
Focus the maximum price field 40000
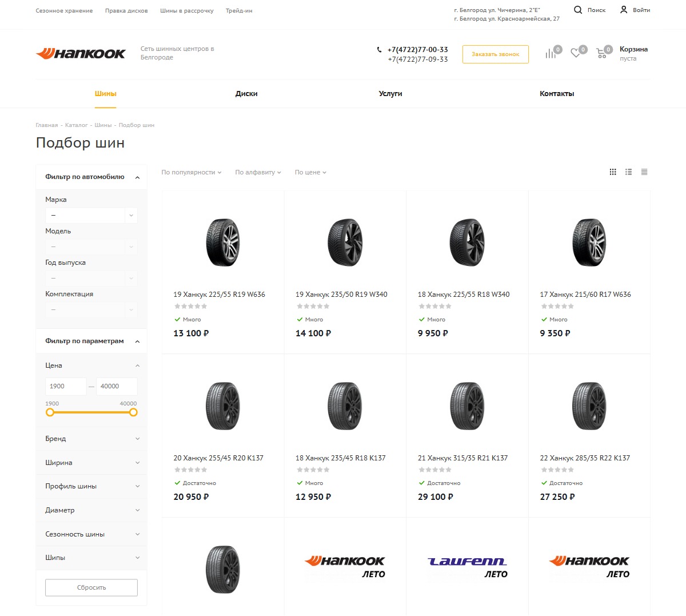point(117,386)
